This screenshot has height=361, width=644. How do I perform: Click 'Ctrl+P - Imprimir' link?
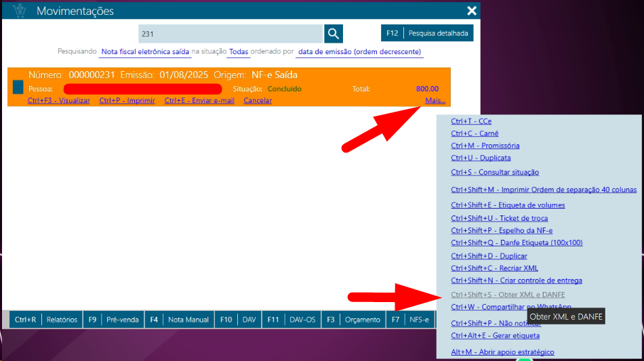point(127,101)
